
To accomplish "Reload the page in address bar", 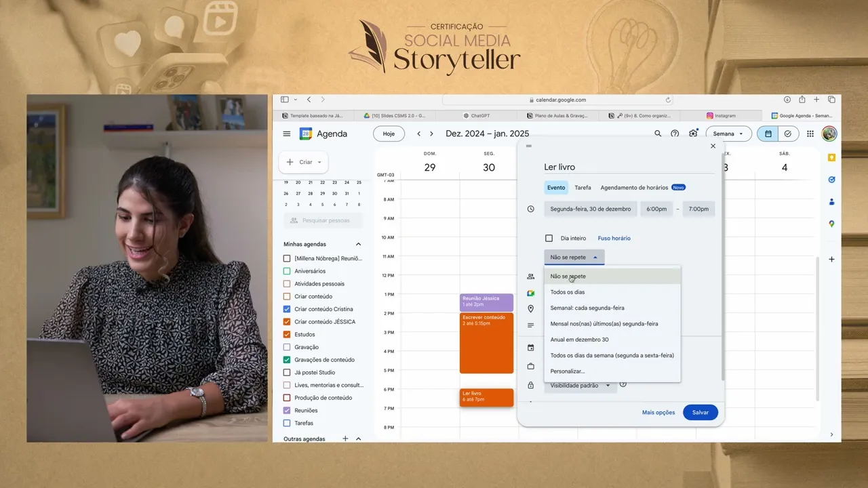I will (x=668, y=100).
